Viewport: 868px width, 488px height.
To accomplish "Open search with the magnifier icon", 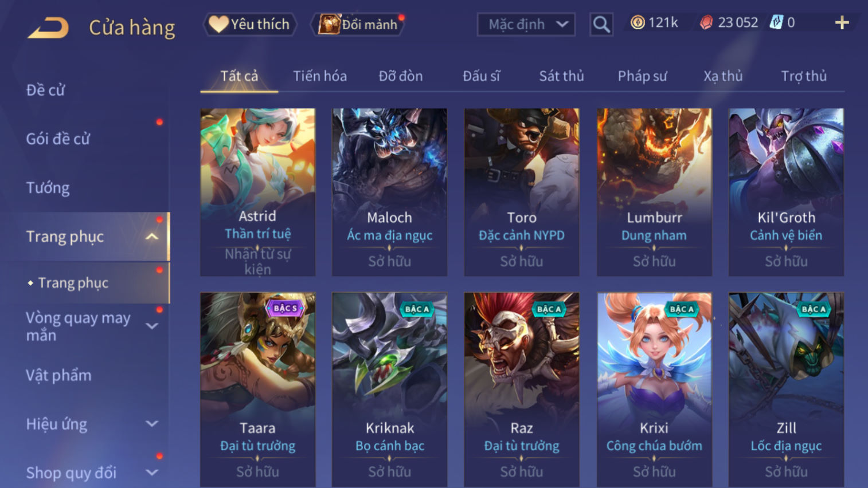I will 601,24.
